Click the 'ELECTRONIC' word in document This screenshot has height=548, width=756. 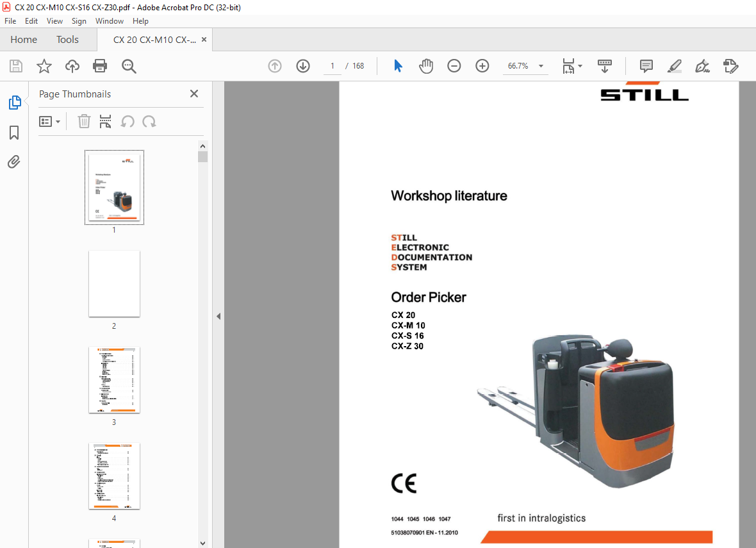click(x=420, y=247)
